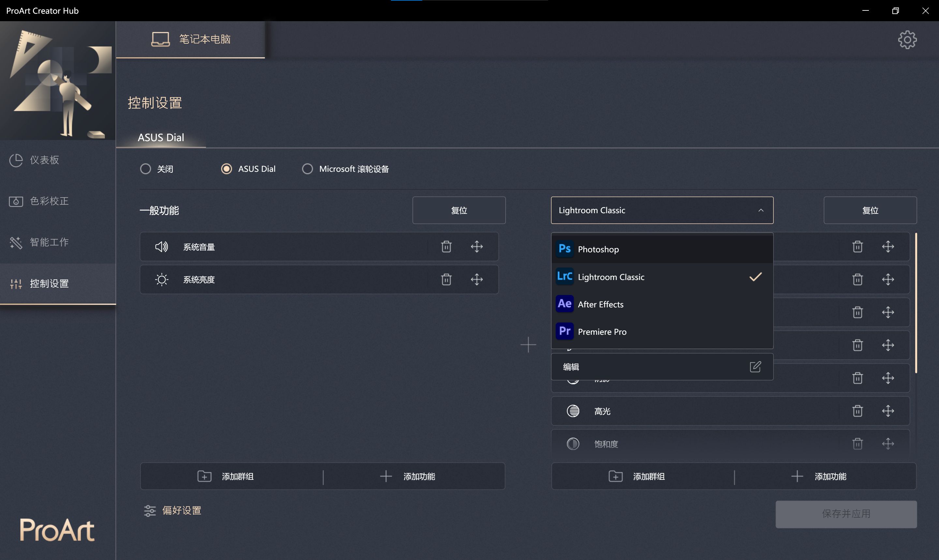This screenshot has width=939, height=560.
Task: Switch to 色彩校正 sidebar item
Action: click(49, 201)
